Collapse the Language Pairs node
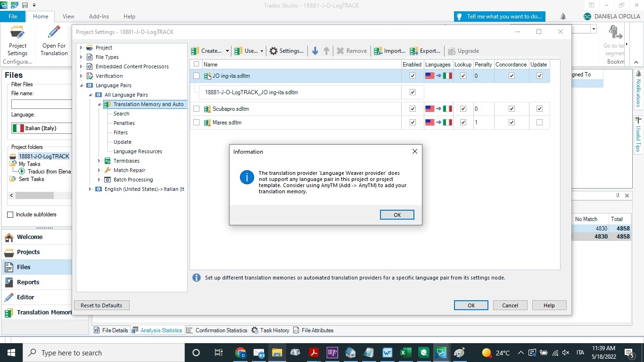The image size is (644, 362). pos(81,85)
